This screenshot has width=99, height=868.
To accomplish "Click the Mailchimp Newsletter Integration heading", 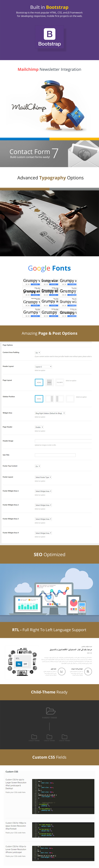I will (x=49, y=69).
